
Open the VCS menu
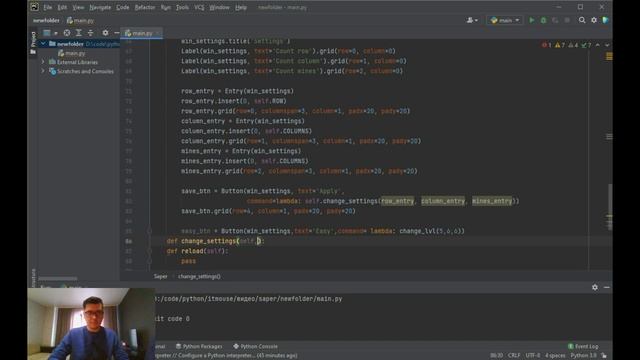[x=199, y=7]
